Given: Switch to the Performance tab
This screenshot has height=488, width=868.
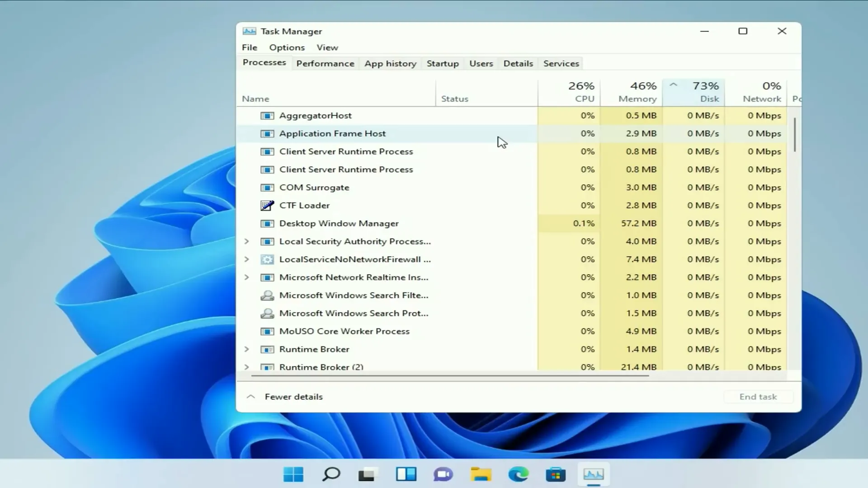Looking at the screenshot, I should click(x=325, y=64).
